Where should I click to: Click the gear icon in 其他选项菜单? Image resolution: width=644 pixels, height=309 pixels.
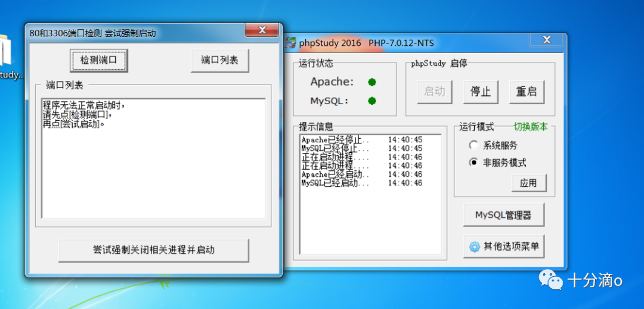click(x=475, y=246)
